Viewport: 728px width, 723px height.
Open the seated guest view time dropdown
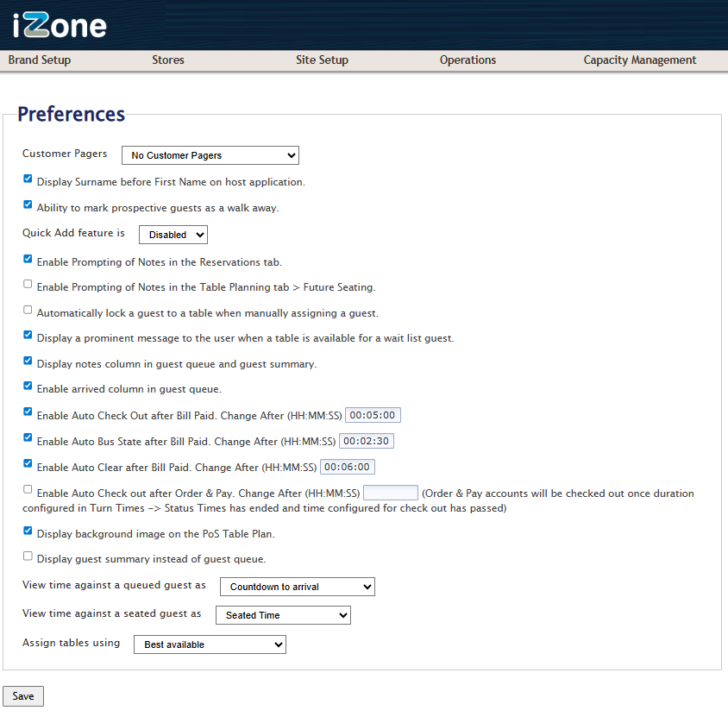tap(282, 615)
